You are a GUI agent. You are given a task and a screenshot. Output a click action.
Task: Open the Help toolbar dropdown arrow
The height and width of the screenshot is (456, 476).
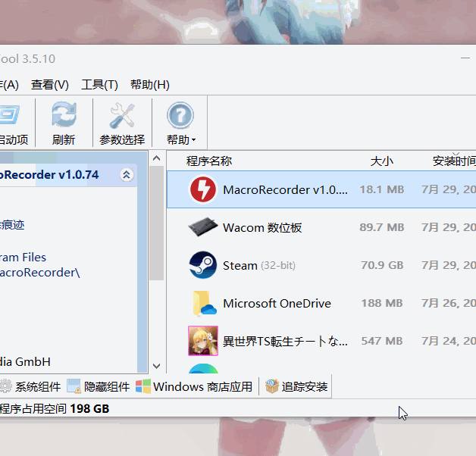194,140
